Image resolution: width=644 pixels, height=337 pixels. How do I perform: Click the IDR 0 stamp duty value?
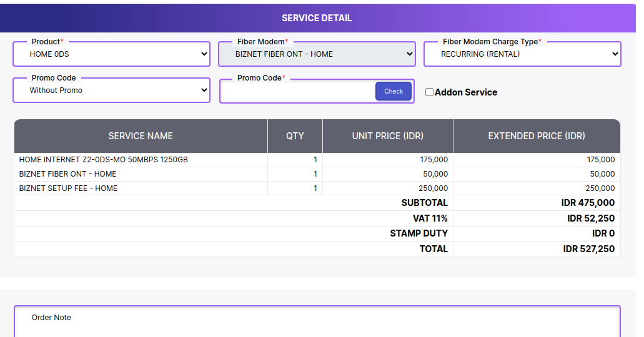pyautogui.click(x=603, y=233)
